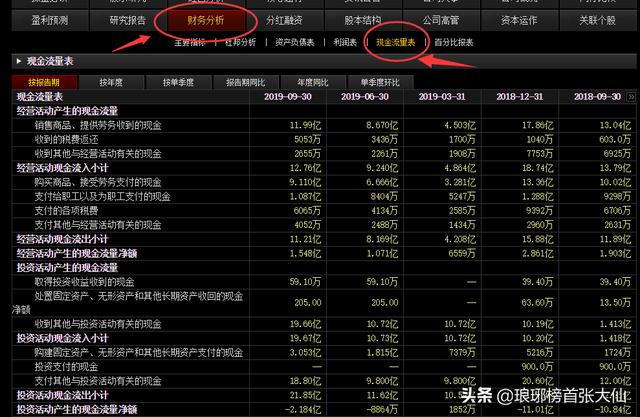Click the 2019-06-30 column header
Viewport: 640px width, 417px height.
click(365, 97)
